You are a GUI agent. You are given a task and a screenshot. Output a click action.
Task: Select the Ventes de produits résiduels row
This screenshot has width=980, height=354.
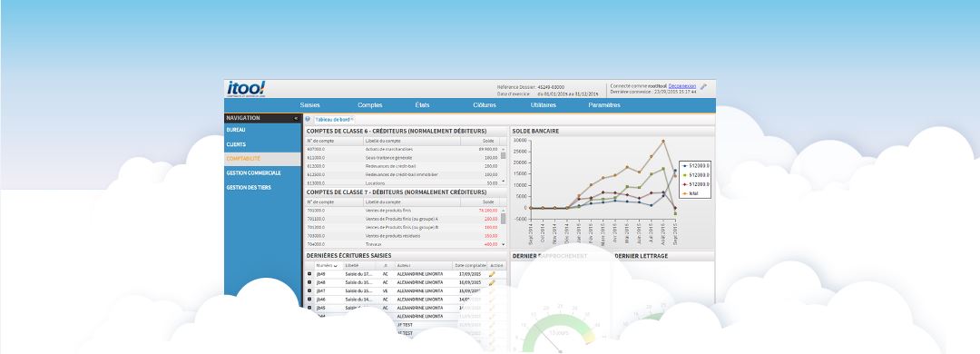403,236
